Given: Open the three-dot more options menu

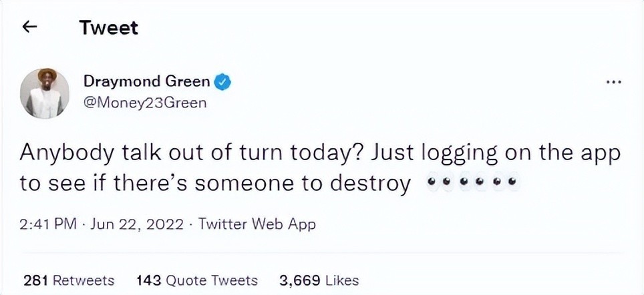Looking at the screenshot, I should click(614, 83).
